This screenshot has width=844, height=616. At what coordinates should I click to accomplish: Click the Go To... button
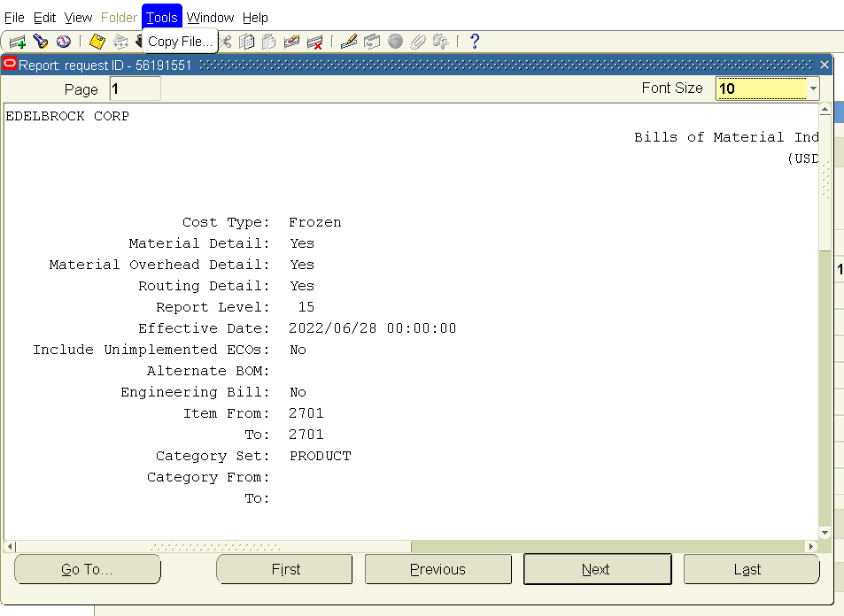pos(87,569)
